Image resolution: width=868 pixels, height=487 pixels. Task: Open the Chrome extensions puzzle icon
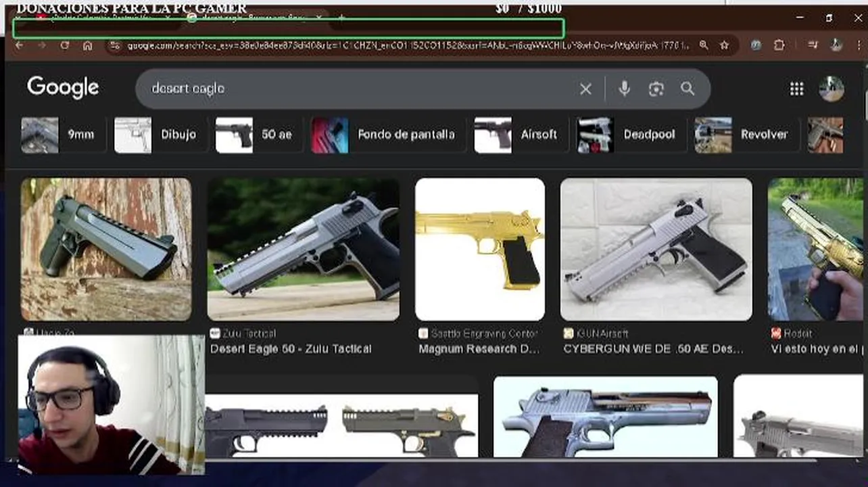(x=779, y=45)
